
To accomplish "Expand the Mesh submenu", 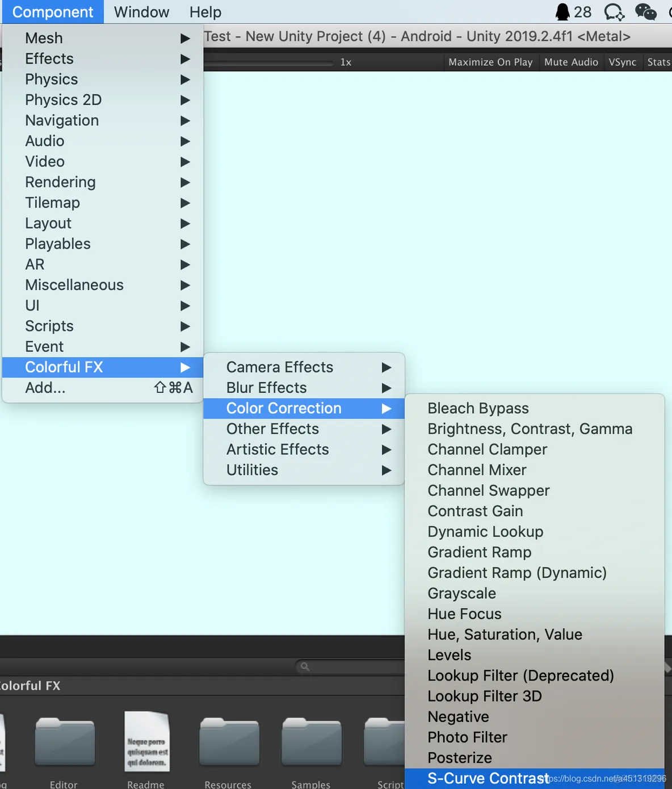I will click(103, 38).
